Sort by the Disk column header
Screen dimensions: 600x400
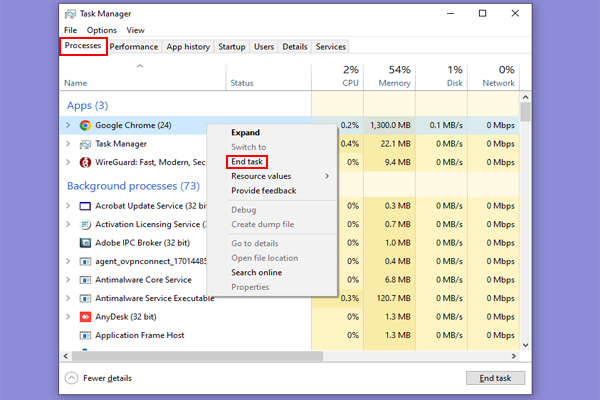442,77
